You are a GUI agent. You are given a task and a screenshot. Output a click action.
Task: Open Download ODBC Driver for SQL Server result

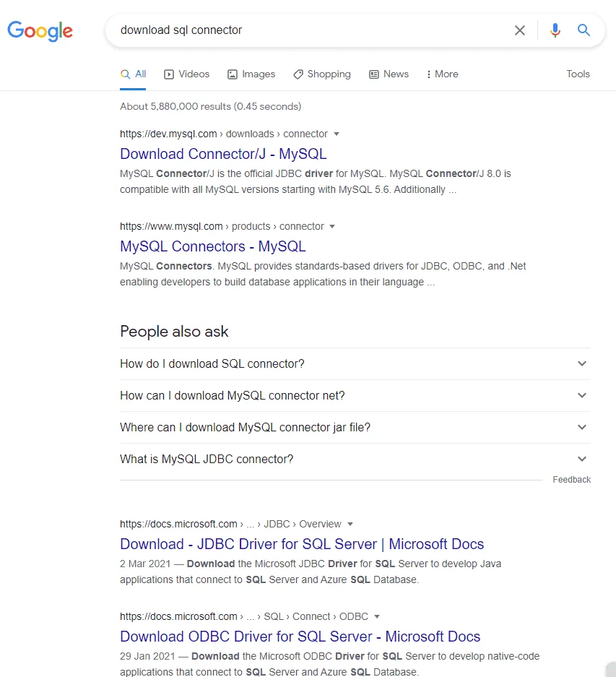pos(300,637)
